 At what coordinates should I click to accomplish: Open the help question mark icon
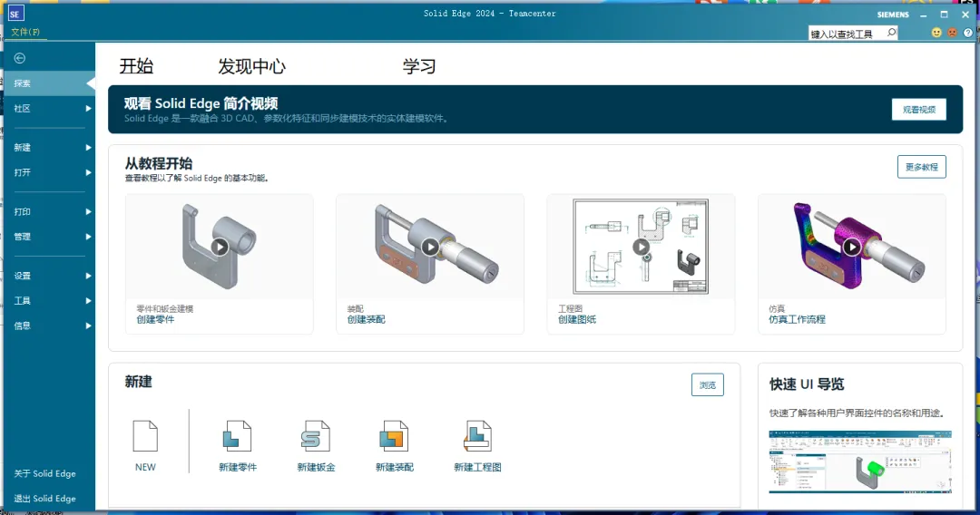pos(968,33)
